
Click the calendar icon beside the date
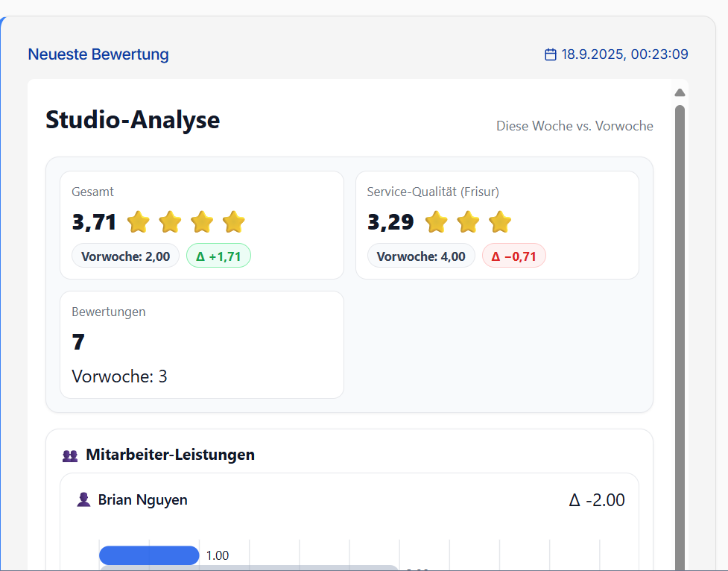[551, 54]
